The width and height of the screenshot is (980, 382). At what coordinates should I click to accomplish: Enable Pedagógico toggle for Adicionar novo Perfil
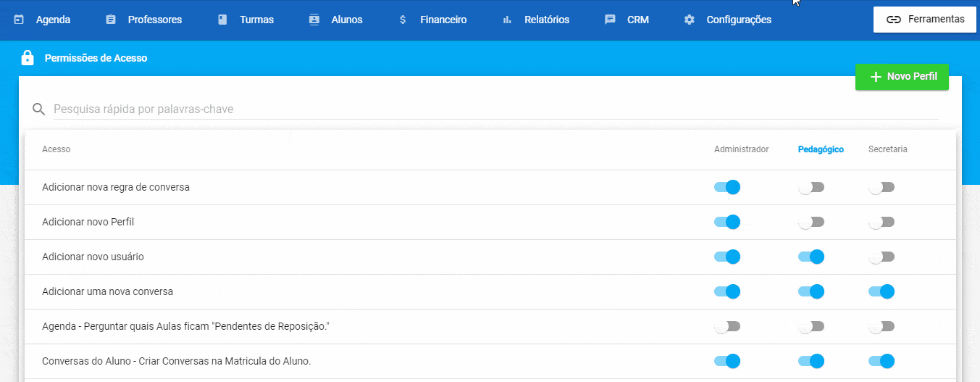click(x=811, y=222)
